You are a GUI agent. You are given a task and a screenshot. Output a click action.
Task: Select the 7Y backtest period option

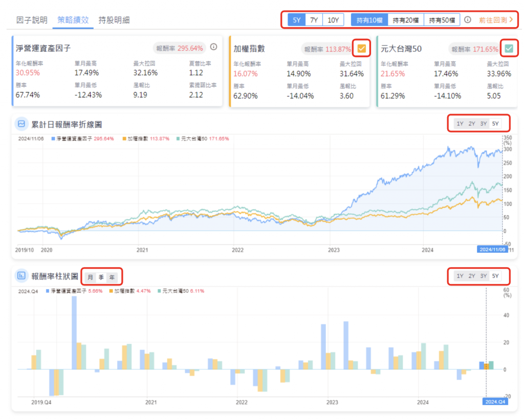314,20
